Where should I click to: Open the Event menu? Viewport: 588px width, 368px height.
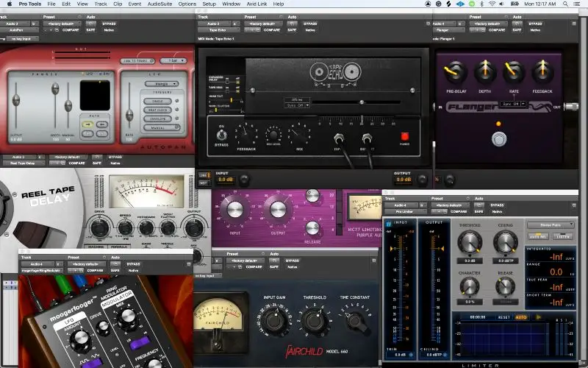click(135, 4)
